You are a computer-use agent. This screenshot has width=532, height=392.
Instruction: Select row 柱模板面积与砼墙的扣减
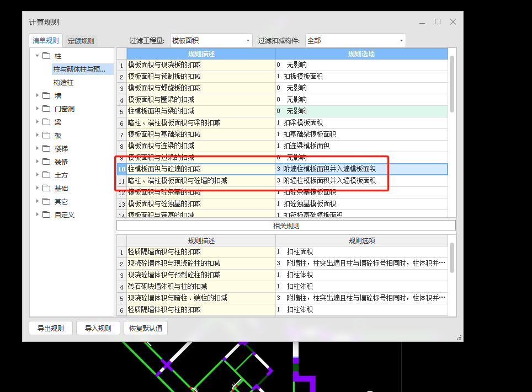click(201, 169)
